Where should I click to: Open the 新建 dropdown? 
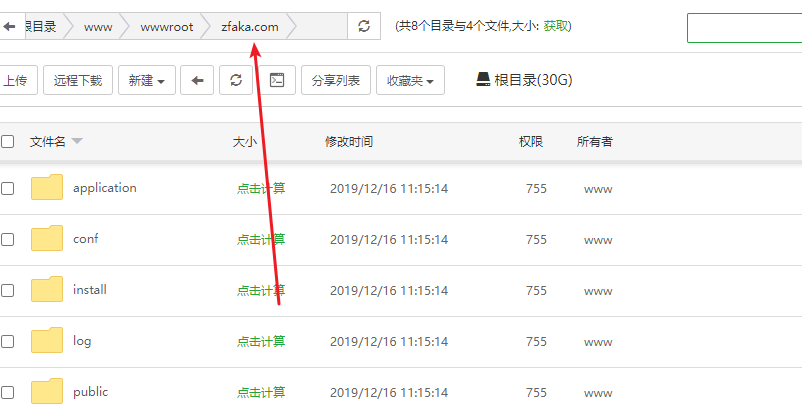(x=147, y=80)
